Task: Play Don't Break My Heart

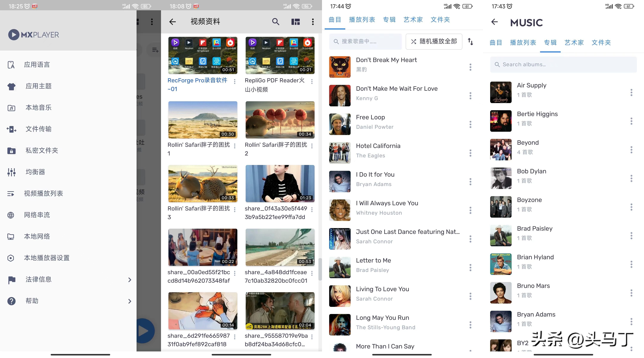Action: tap(386, 60)
